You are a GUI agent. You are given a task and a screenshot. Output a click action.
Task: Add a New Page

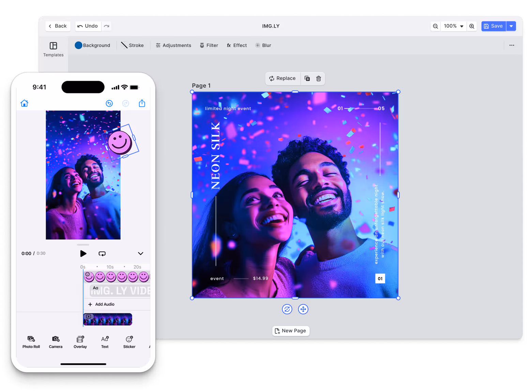[291, 331]
